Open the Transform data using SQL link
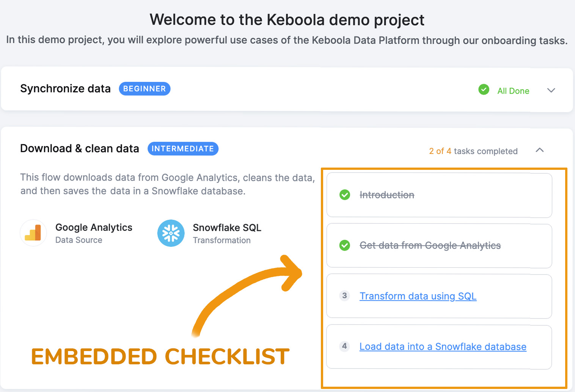The height and width of the screenshot is (392, 575). pos(418,296)
